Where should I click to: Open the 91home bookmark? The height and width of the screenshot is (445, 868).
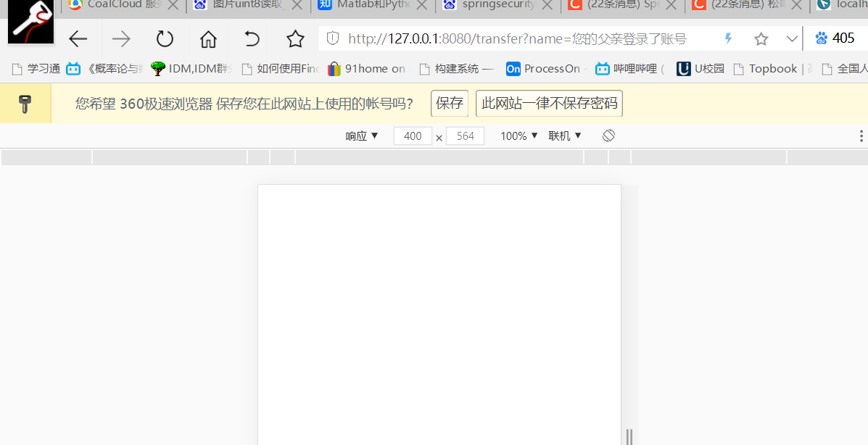[x=366, y=69]
